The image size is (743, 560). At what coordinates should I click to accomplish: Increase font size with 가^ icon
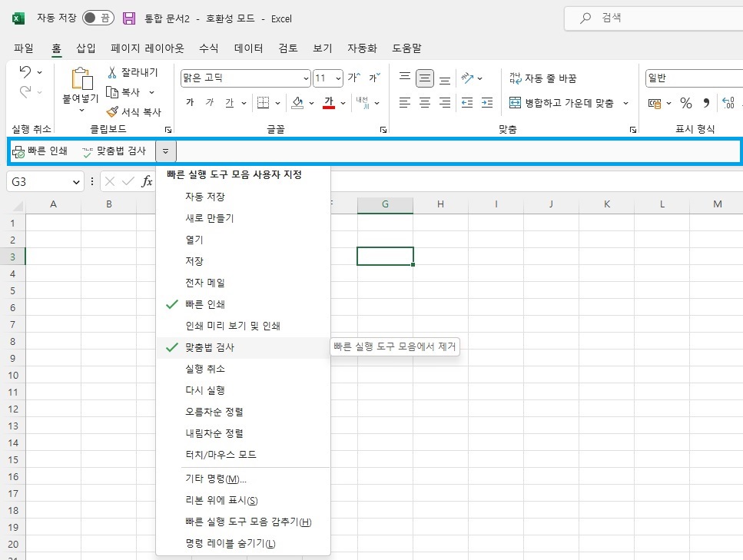(x=354, y=78)
